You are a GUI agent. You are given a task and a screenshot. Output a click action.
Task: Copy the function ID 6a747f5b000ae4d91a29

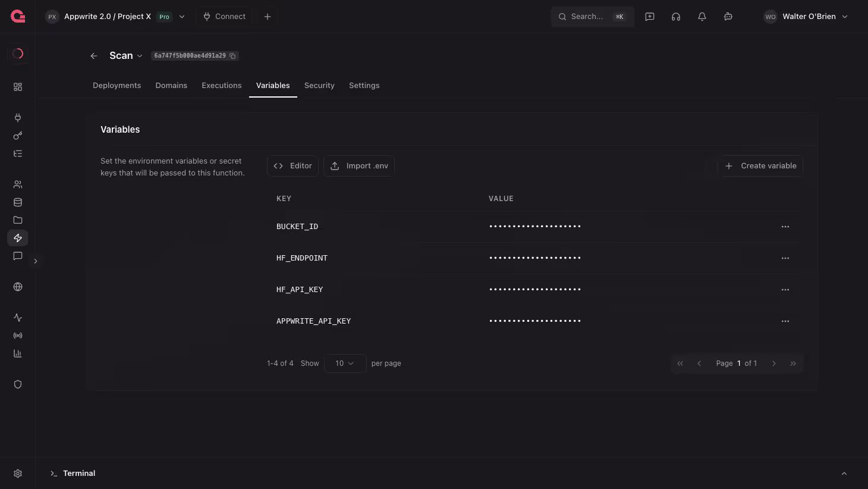click(x=233, y=56)
